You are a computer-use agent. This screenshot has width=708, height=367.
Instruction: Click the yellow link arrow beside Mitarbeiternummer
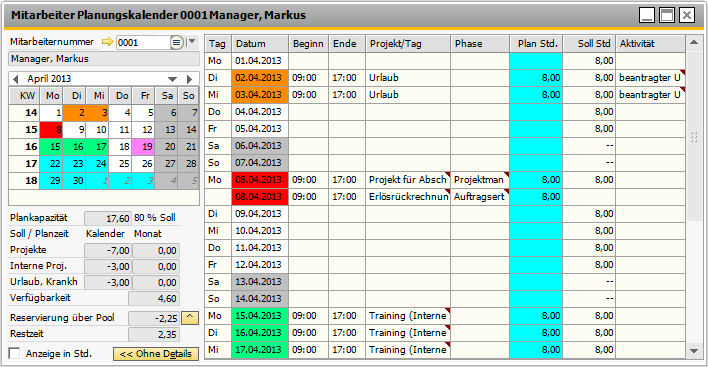pyautogui.click(x=107, y=42)
